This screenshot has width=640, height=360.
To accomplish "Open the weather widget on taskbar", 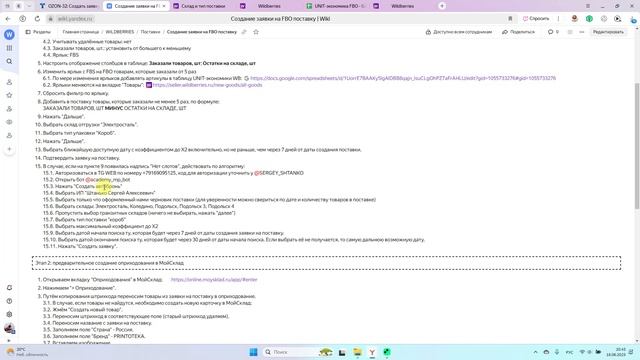I will (27, 352).
